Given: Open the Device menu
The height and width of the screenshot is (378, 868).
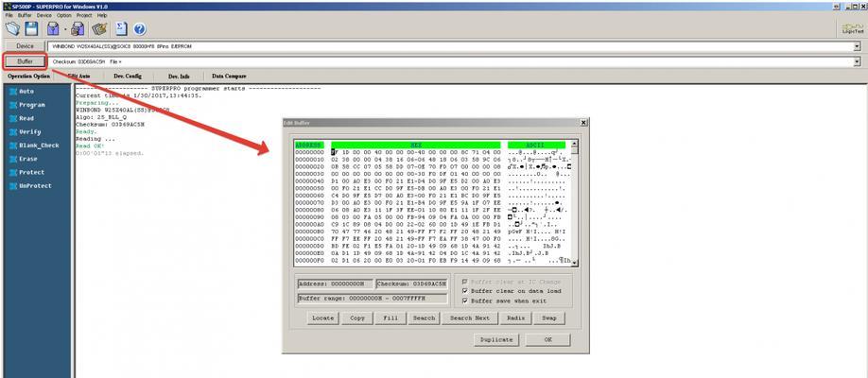Looking at the screenshot, I should tap(44, 15).
